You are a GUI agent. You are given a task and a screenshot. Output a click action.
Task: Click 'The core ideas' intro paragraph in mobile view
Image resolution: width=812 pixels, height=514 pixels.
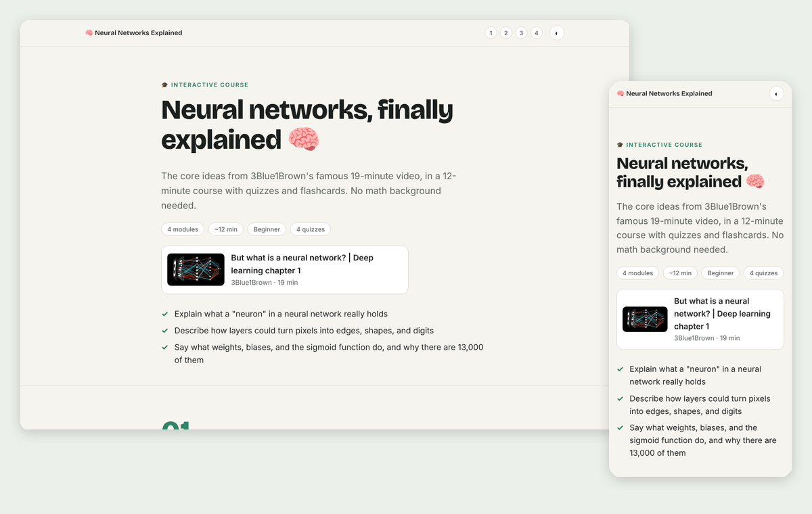point(700,228)
